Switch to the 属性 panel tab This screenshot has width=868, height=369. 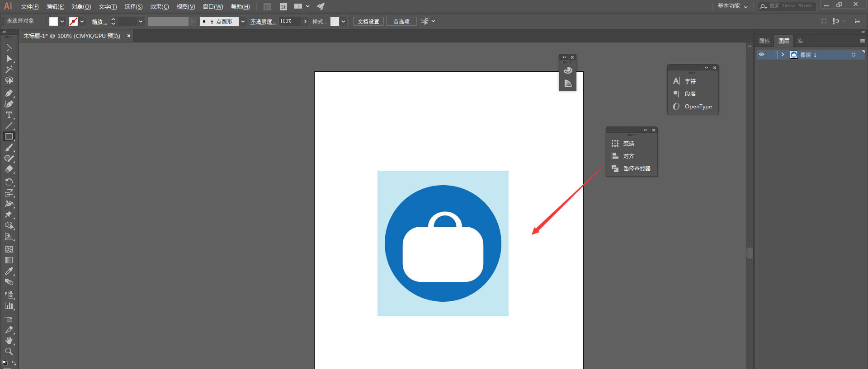(764, 41)
